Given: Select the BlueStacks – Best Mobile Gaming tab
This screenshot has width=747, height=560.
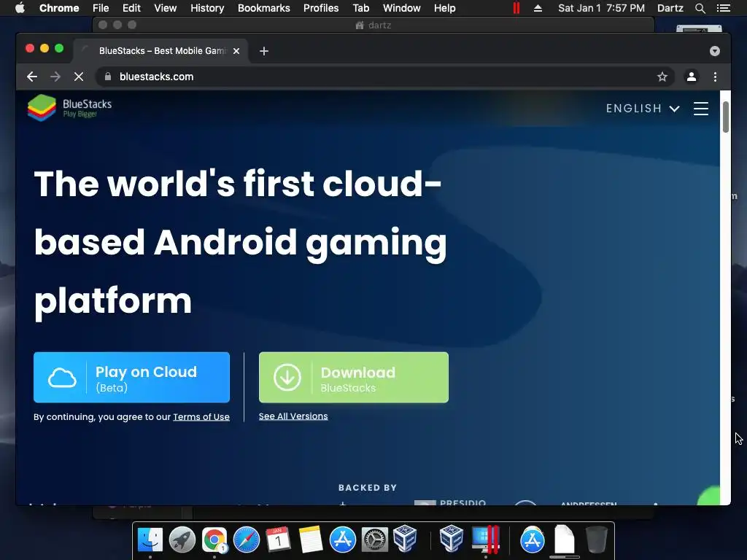Looking at the screenshot, I should click(160, 51).
